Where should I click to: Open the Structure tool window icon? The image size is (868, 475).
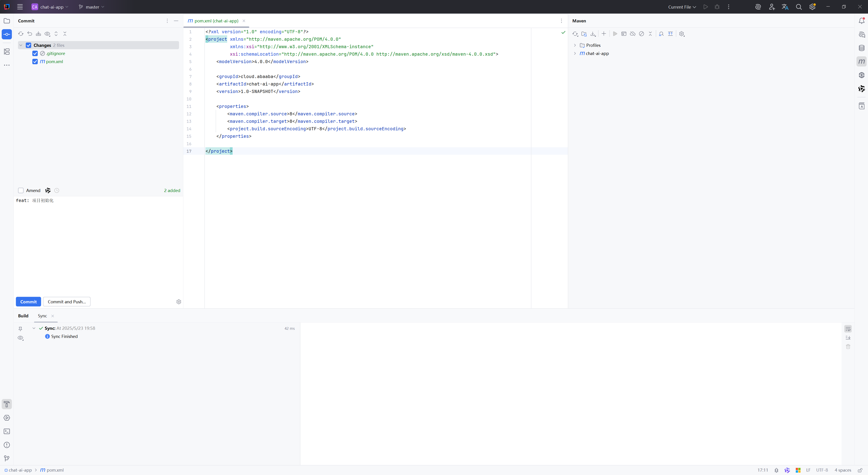click(7, 52)
